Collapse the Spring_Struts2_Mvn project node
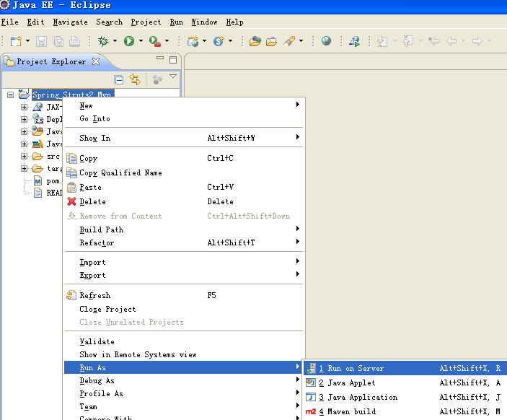507x420 pixels. tap(10, 95)
